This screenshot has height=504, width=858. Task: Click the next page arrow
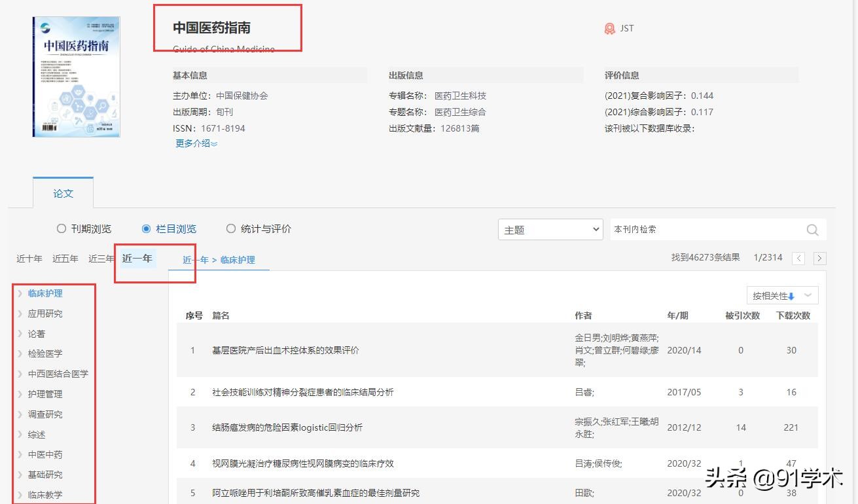pos(819,258)
